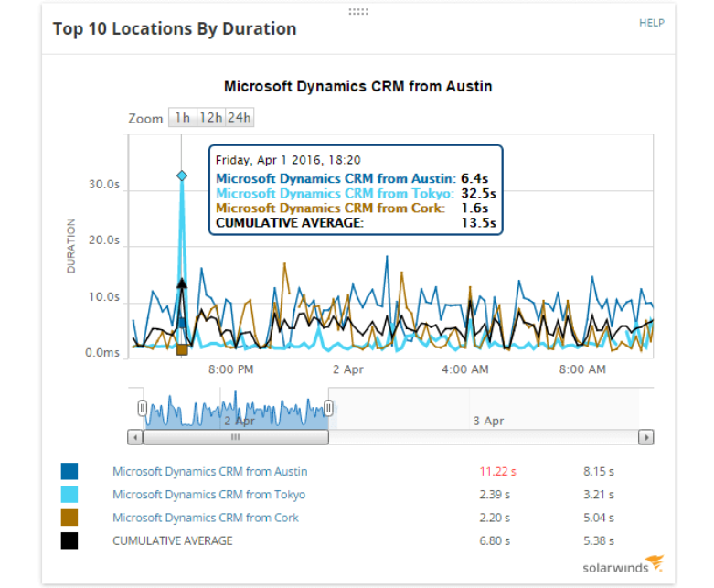Click the 0.0ms y-axis label
This screenshot has width=714, height=588.
(102, 353)
